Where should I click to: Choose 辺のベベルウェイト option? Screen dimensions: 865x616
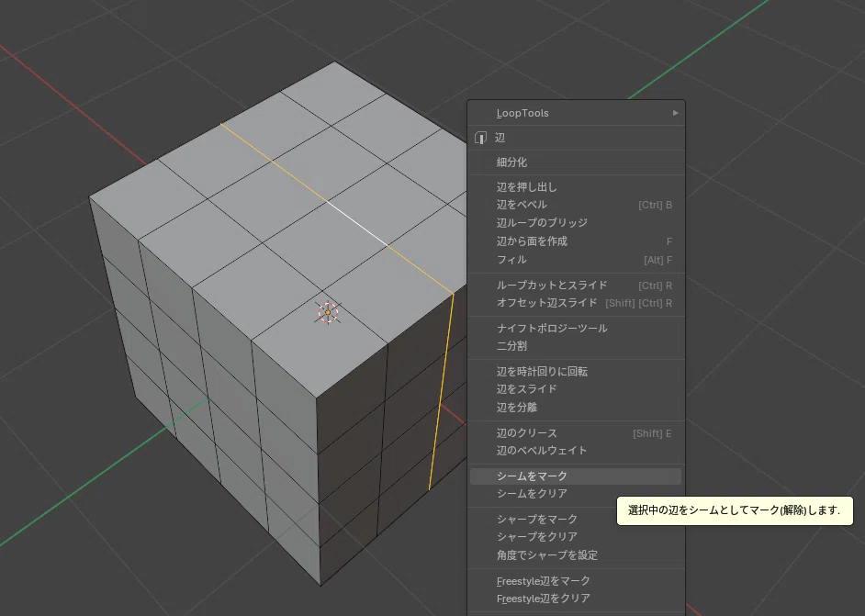(576, 451)
